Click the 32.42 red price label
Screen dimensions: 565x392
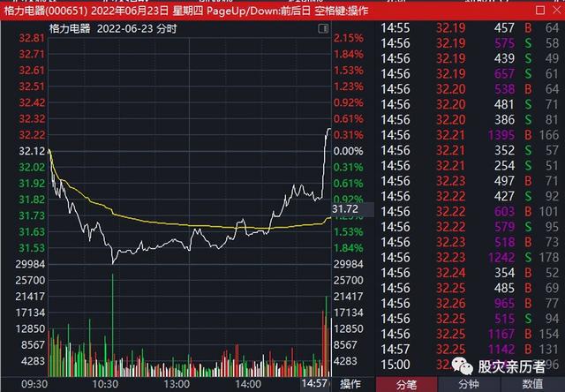pos(32,102)
